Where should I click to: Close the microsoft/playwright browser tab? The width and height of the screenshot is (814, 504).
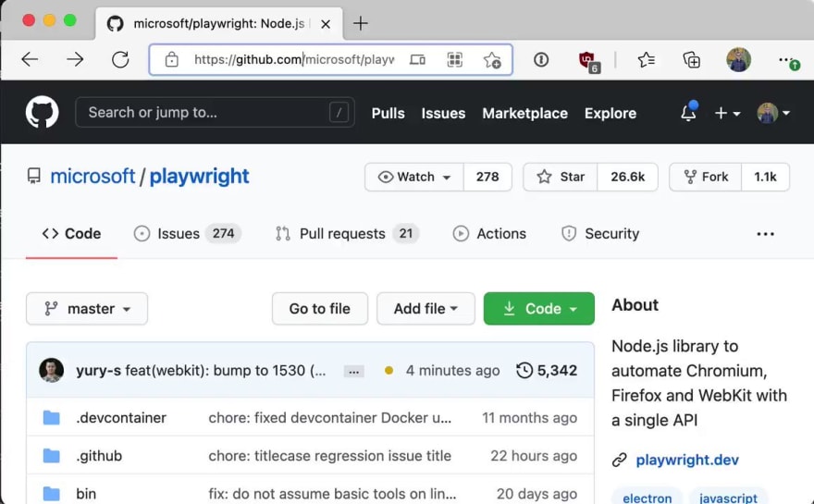coord(326,24)
